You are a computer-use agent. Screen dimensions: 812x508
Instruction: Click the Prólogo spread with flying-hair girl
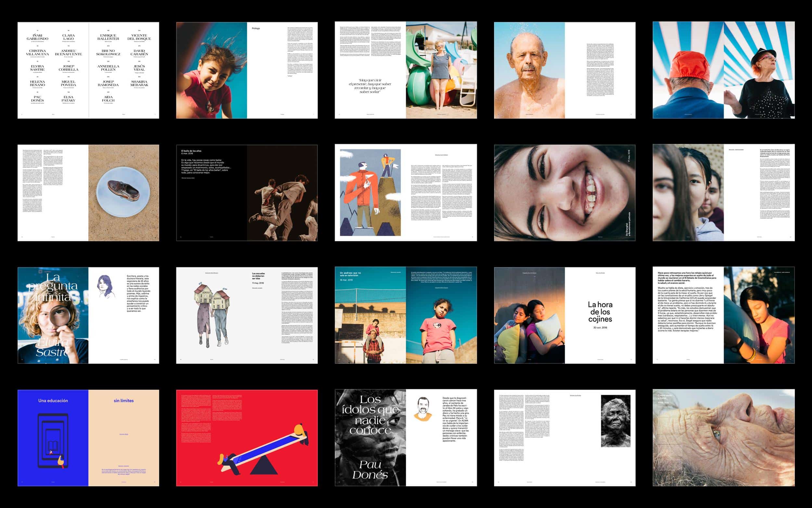coord(247,70)
